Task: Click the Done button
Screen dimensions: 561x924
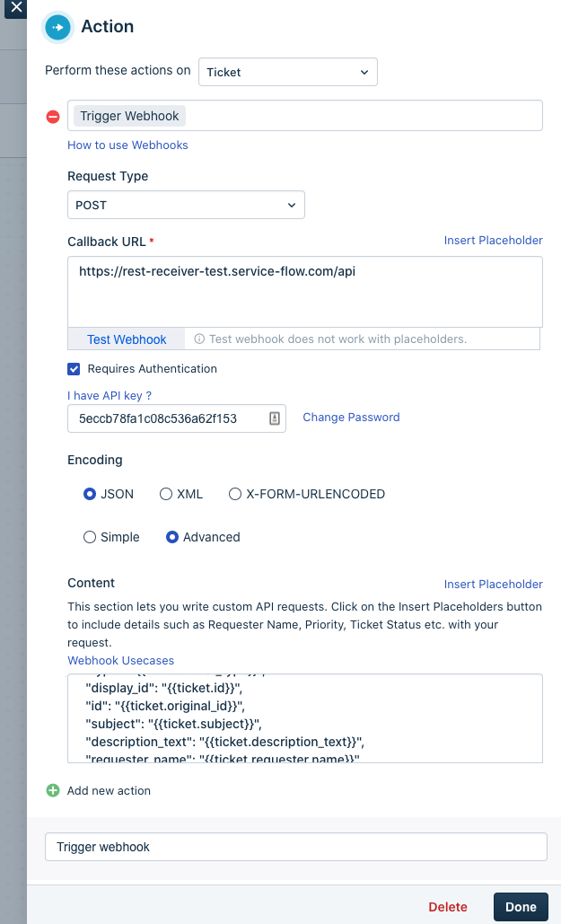Action: [x=521, y=907]
